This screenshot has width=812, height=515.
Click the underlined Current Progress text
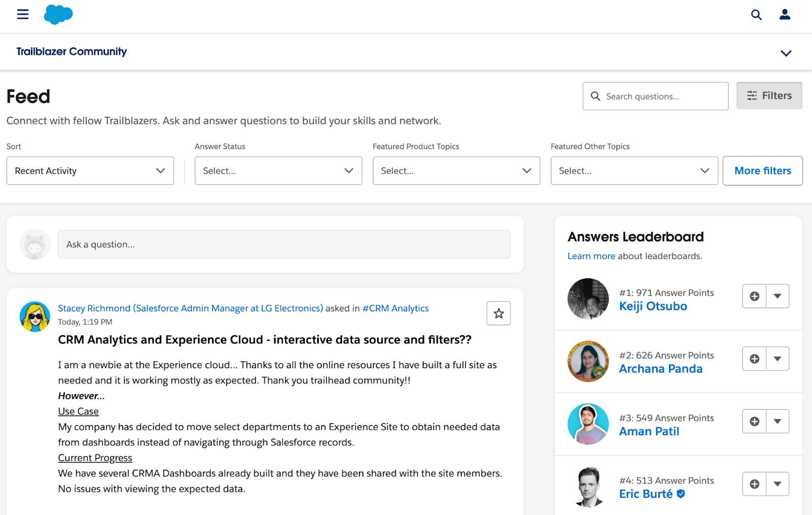(95, 458)
